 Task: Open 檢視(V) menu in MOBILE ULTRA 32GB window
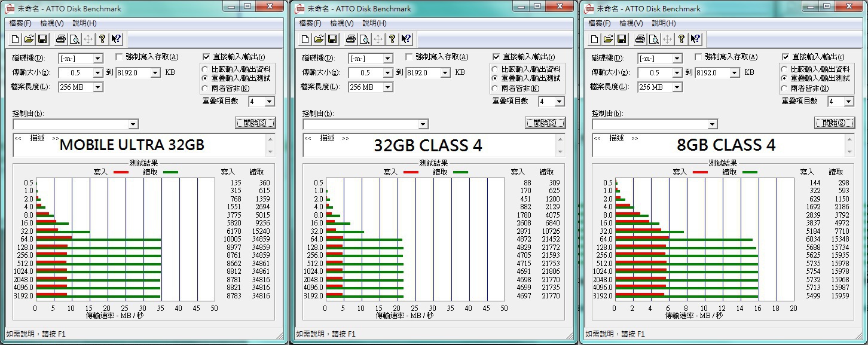52,23
